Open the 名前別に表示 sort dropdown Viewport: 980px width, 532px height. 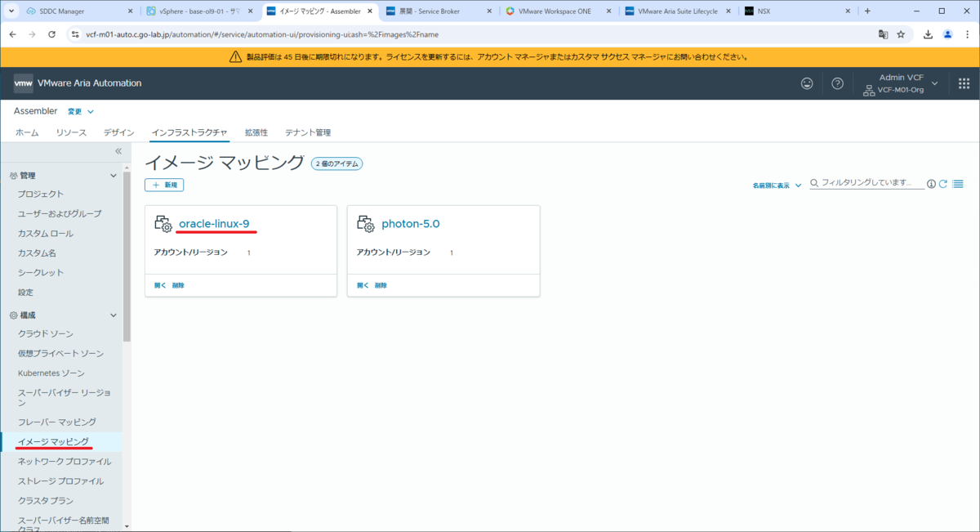pos(777,186)
